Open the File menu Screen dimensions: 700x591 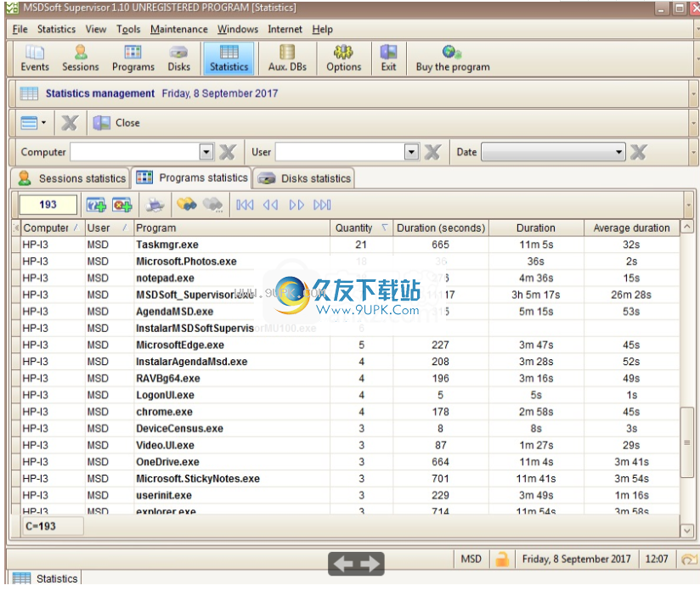click(x=20, y=29)
